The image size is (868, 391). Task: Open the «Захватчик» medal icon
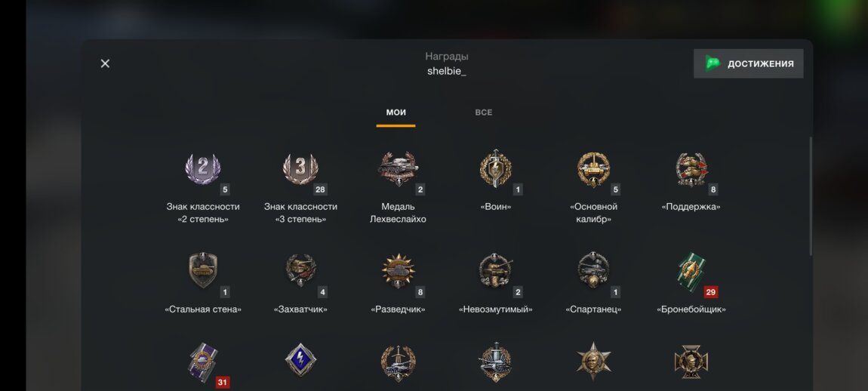click(x=300, y=270)
